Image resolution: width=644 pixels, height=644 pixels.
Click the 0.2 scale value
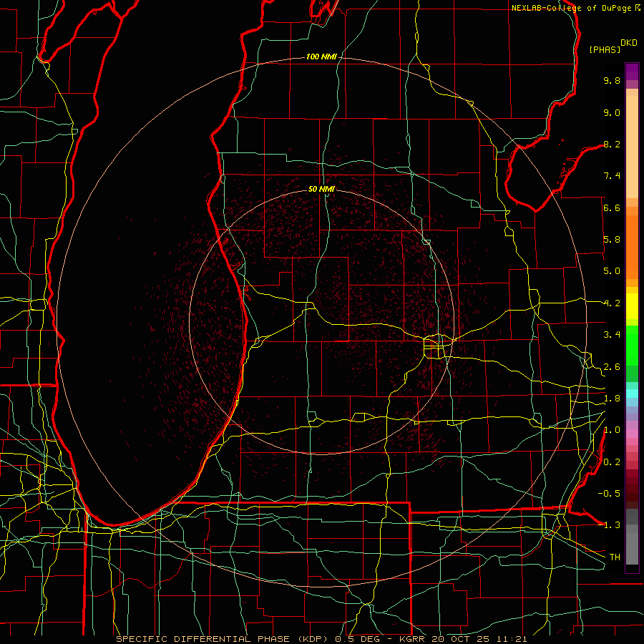612,462
